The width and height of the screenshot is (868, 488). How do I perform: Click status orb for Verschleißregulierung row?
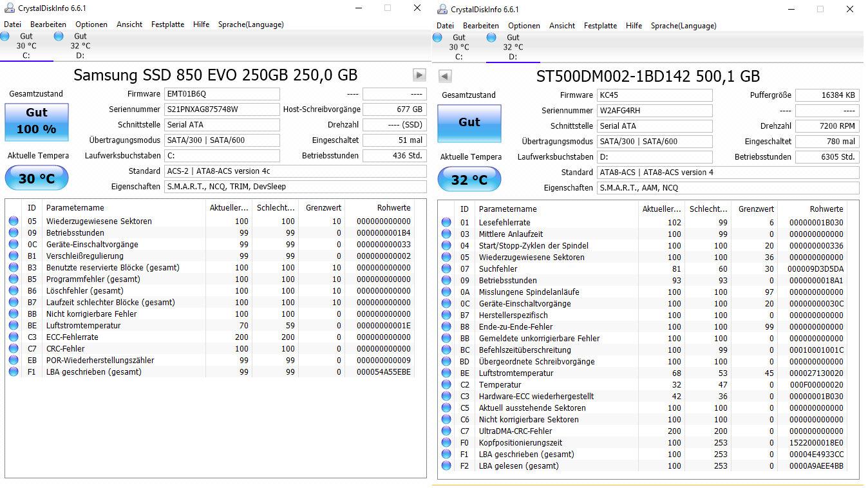[x=14, y=256]
